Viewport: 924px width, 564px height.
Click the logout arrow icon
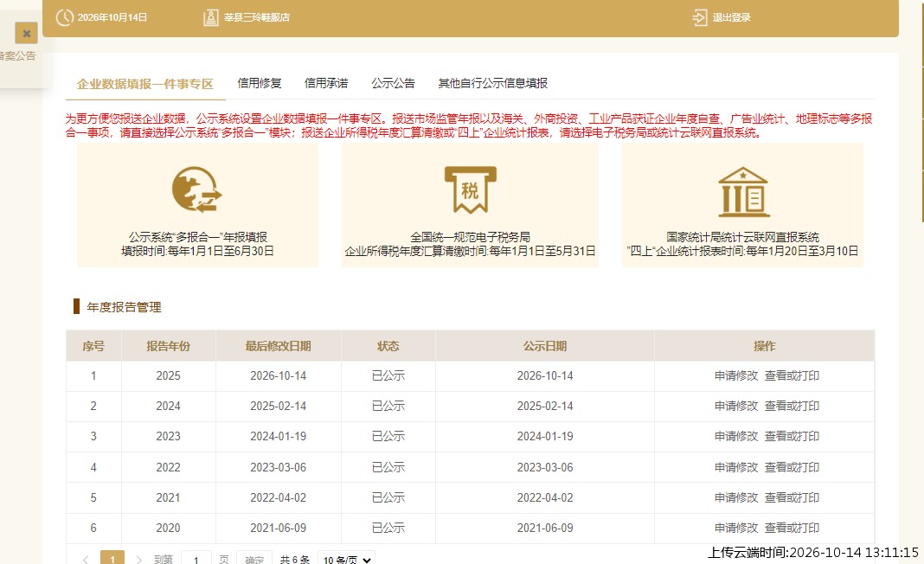tap(699, 17)
